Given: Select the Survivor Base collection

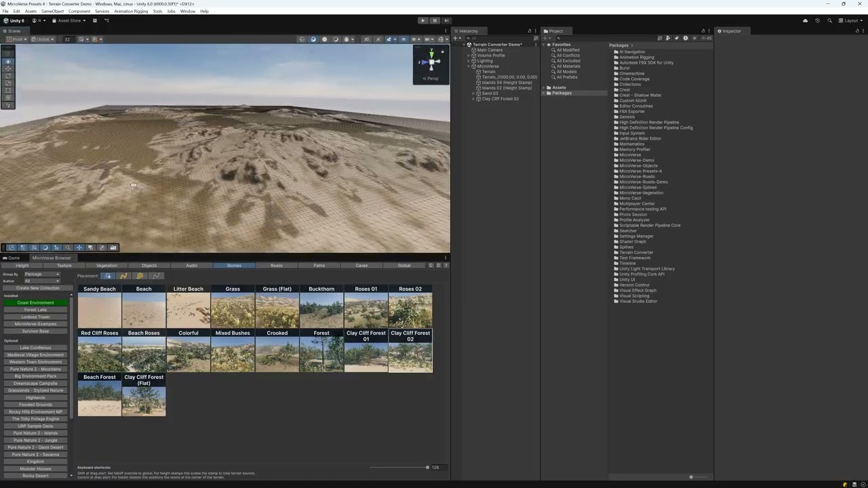Looking at the screenshot, I should pos(35,331).
